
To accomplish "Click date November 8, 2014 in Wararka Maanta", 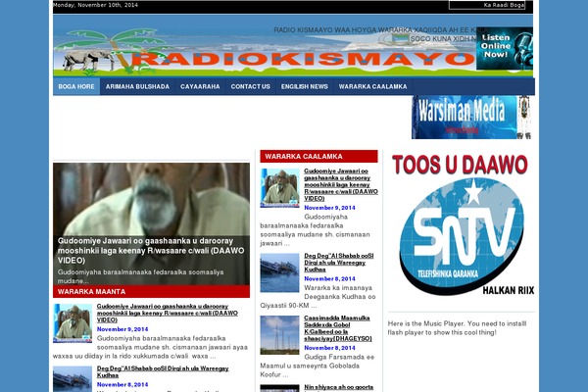I will [x=122, y=385].
